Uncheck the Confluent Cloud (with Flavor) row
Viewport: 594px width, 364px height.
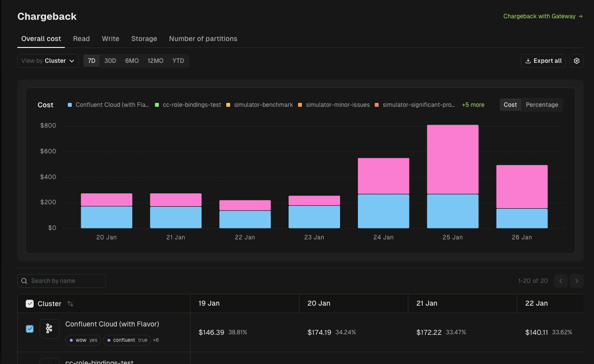coord(30,328)
